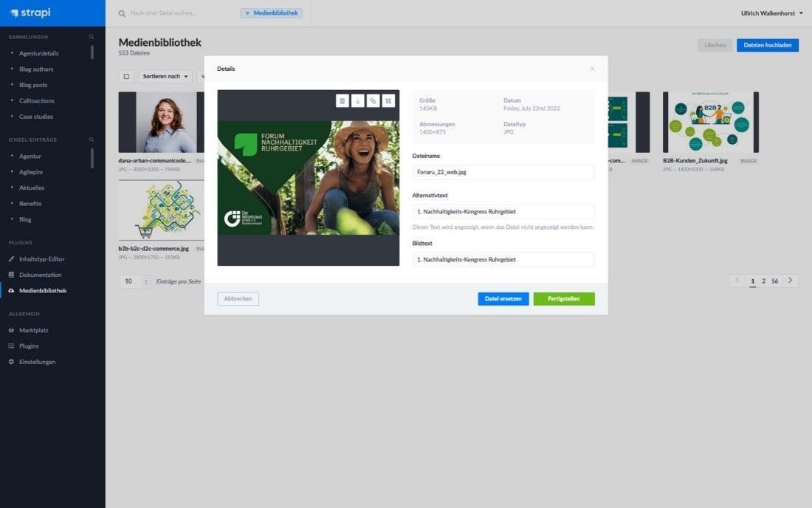The height and width of the screenshot is (508, 812).
Task: Delete the file using the trash icon
Action: click(x=342, y=100)
